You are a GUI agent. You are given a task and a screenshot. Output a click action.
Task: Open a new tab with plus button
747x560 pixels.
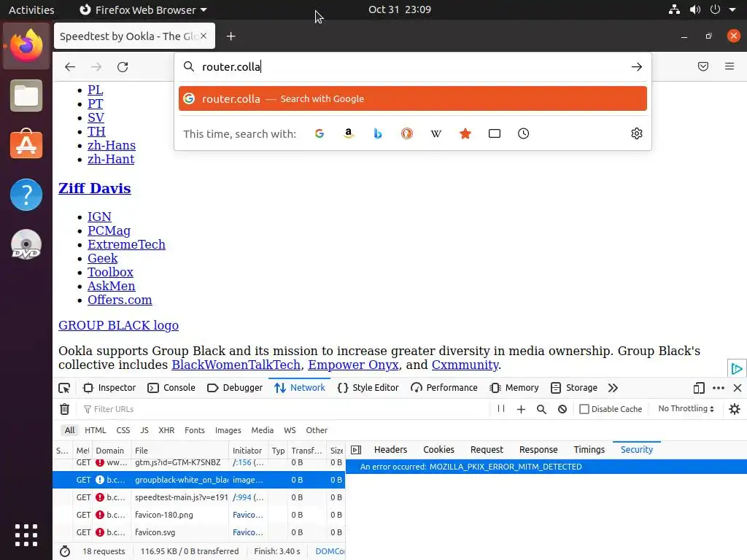click(231, 36)
